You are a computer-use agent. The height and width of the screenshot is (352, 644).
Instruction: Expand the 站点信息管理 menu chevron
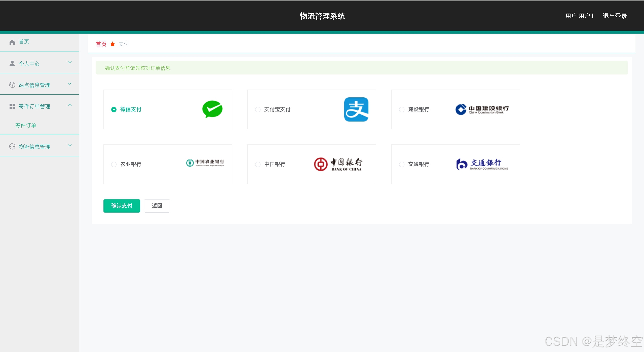[x=70, y=84]
